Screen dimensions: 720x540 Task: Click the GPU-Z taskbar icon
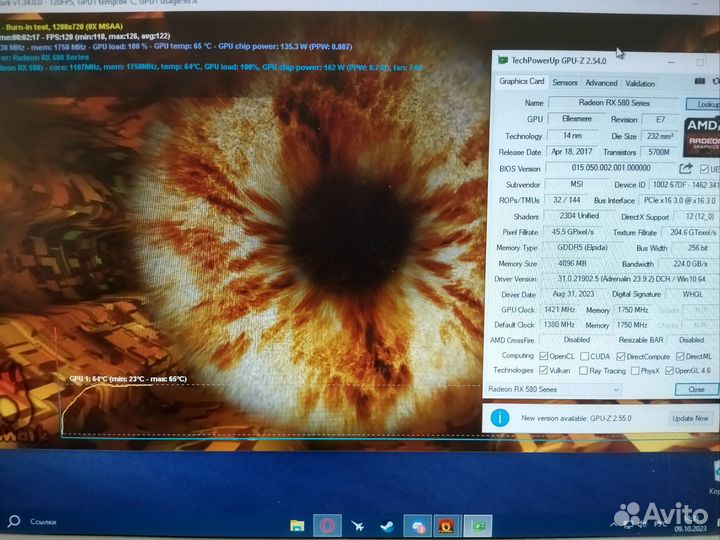[479, 524]
